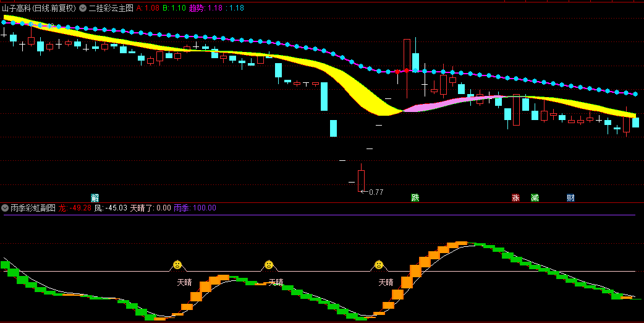Screen dimensions: 644x323
Task: Click the green 减 signal marker
Action: (535, 197)
